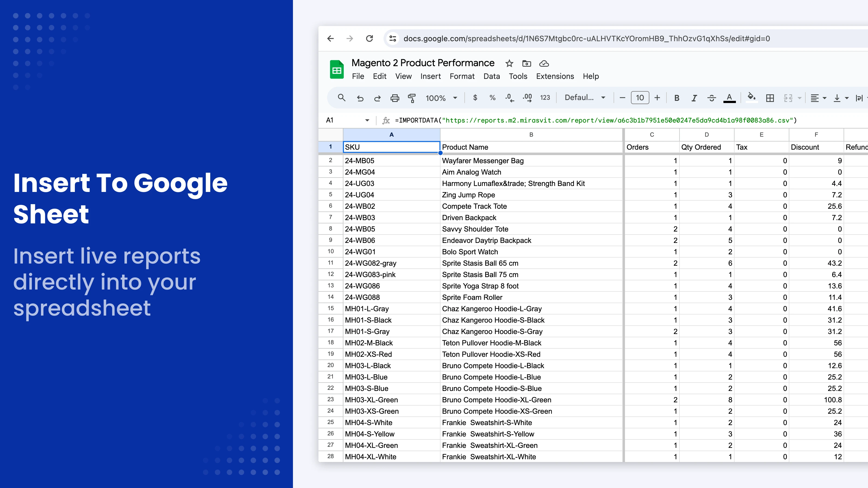Undo the last action
This screenshot has height=488, width=868.
(360, 98)
